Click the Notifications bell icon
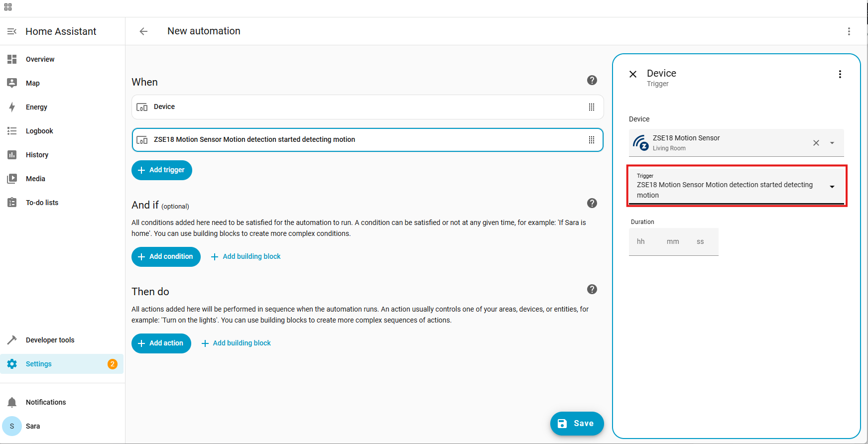 (12, 402)
